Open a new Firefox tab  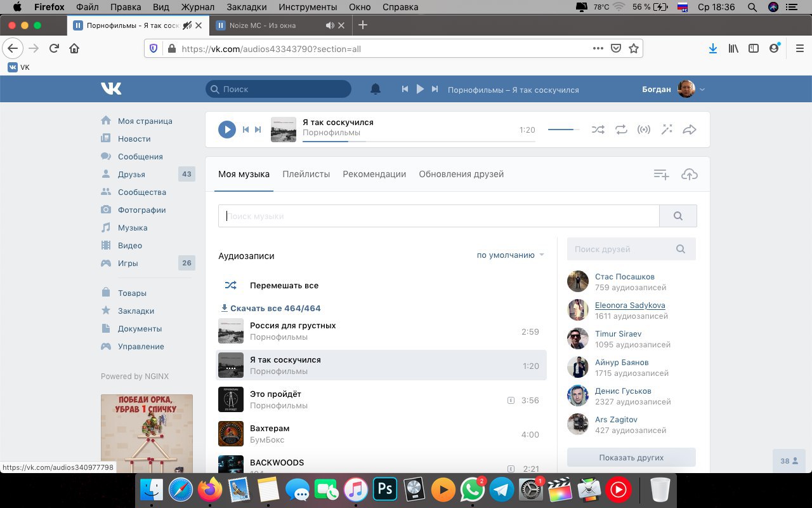click(363, 25)
